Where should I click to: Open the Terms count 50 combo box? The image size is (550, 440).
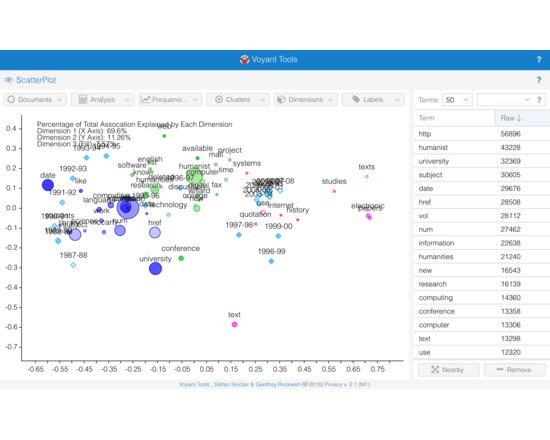(x=457, y=100)
